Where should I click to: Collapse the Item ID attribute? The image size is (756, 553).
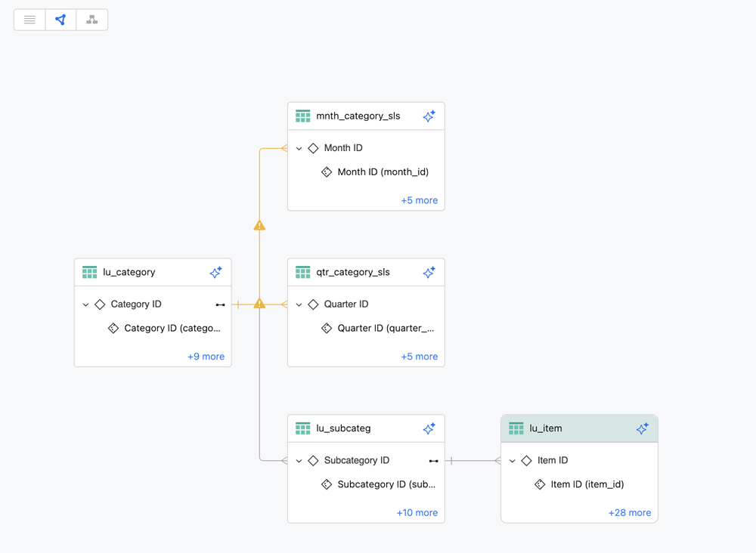coord(513,461)
